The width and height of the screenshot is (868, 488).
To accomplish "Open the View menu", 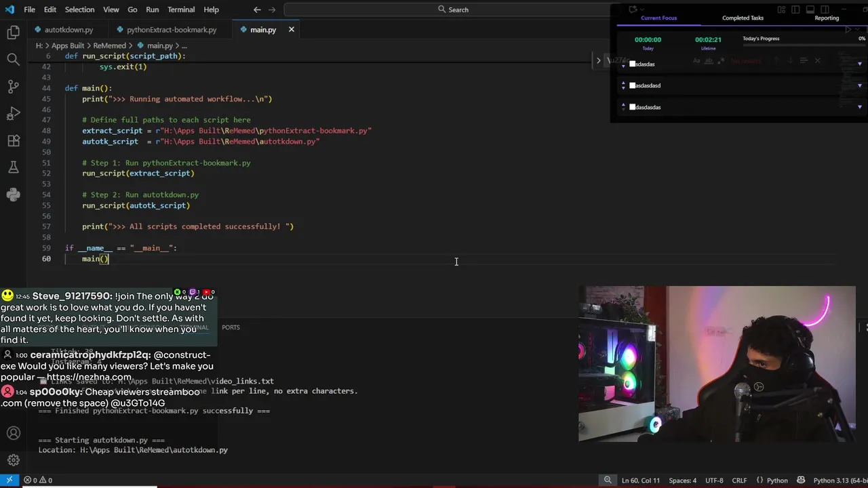I will coord(111,9).
